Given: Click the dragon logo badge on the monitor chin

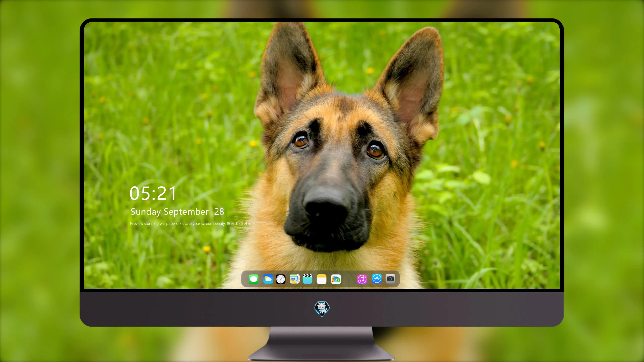Looking at the screenshot, I should point(322,309).
